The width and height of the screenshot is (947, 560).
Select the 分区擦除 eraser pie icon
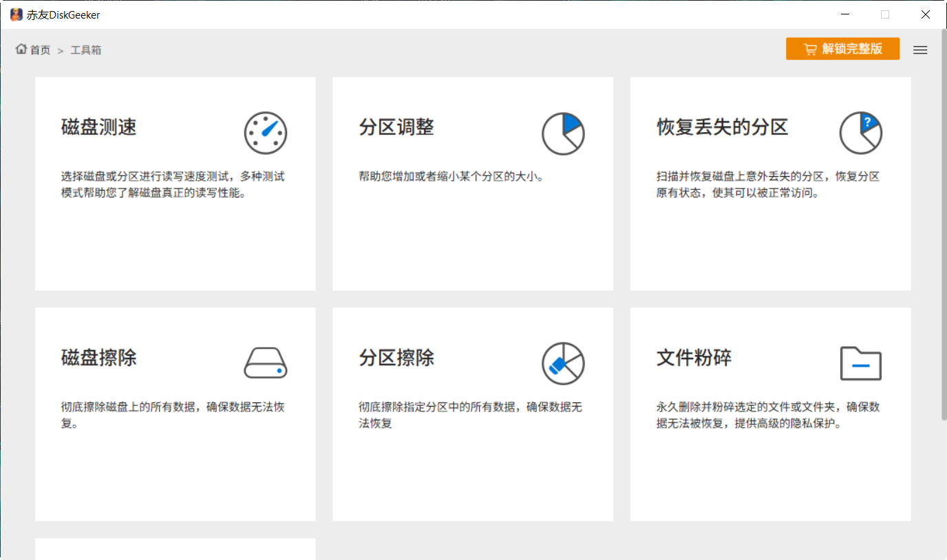(x=562, y=363)
